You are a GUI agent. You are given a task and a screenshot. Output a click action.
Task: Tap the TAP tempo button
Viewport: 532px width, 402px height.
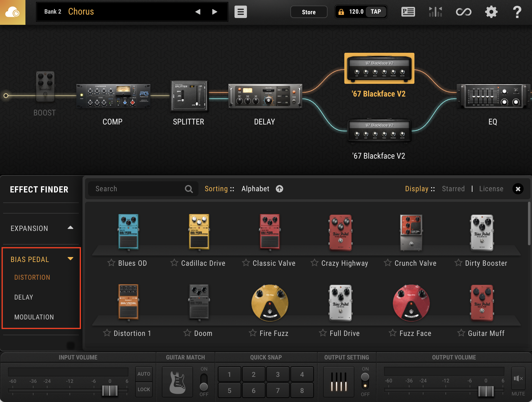(376, 12)
